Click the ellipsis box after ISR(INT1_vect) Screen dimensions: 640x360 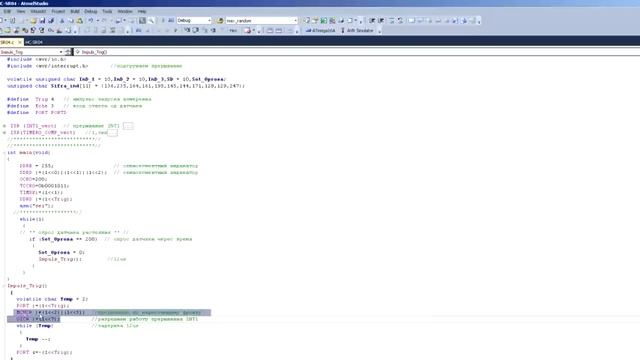point(128,126)
